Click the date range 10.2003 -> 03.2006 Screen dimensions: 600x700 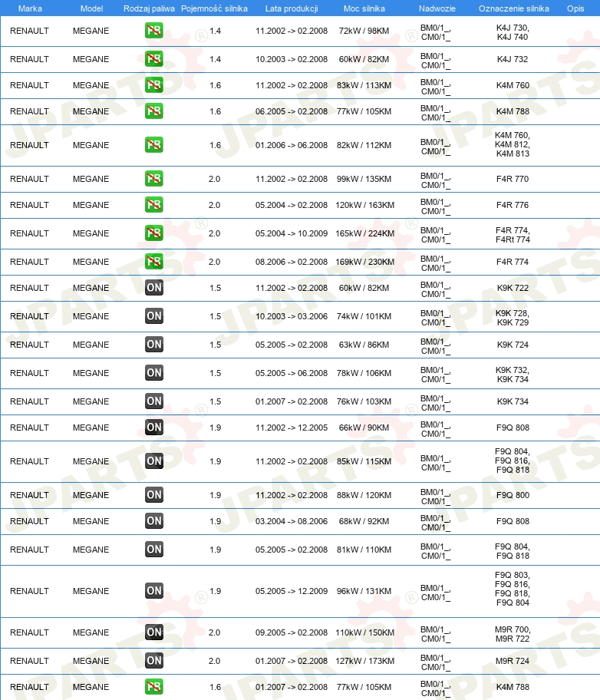click(x=292, y=316)
